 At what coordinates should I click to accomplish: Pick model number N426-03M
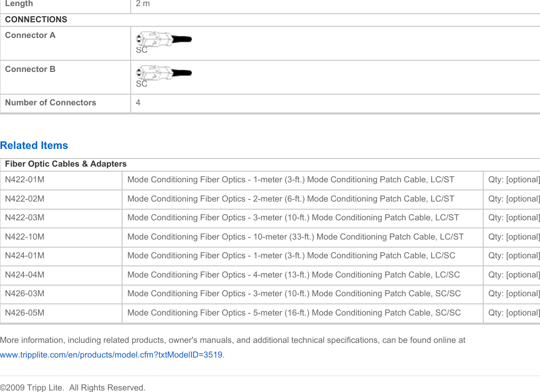point(24,294)
